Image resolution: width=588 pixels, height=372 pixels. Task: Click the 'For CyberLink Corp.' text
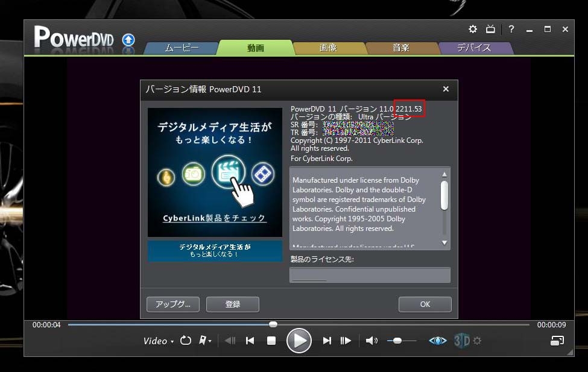tap(322, 159)
